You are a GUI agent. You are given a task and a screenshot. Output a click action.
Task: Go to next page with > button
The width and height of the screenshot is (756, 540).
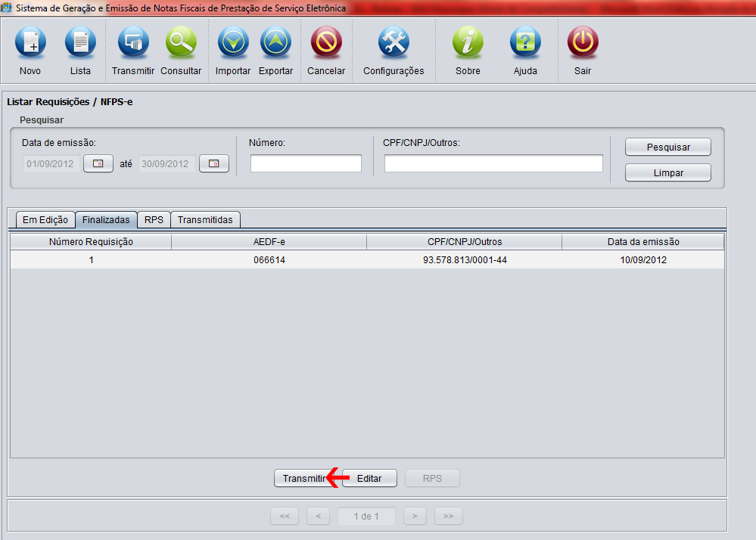coord(415,516)
